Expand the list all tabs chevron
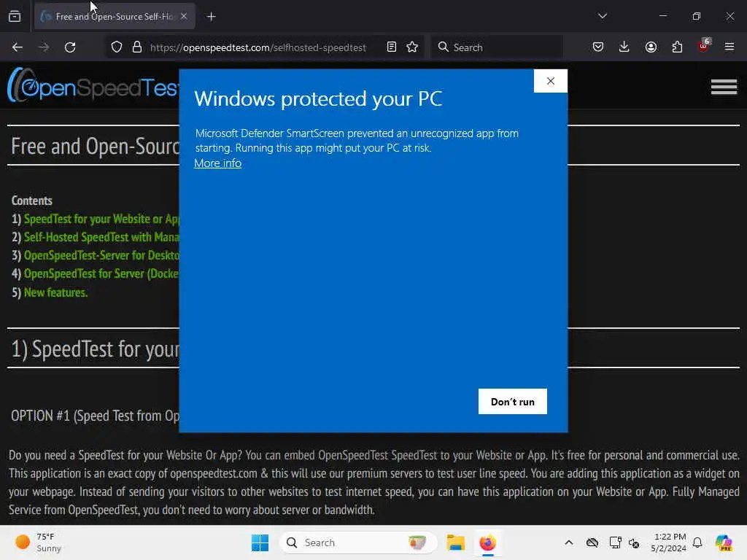This screenshot has width=747, height=560. tap(603, 16)
